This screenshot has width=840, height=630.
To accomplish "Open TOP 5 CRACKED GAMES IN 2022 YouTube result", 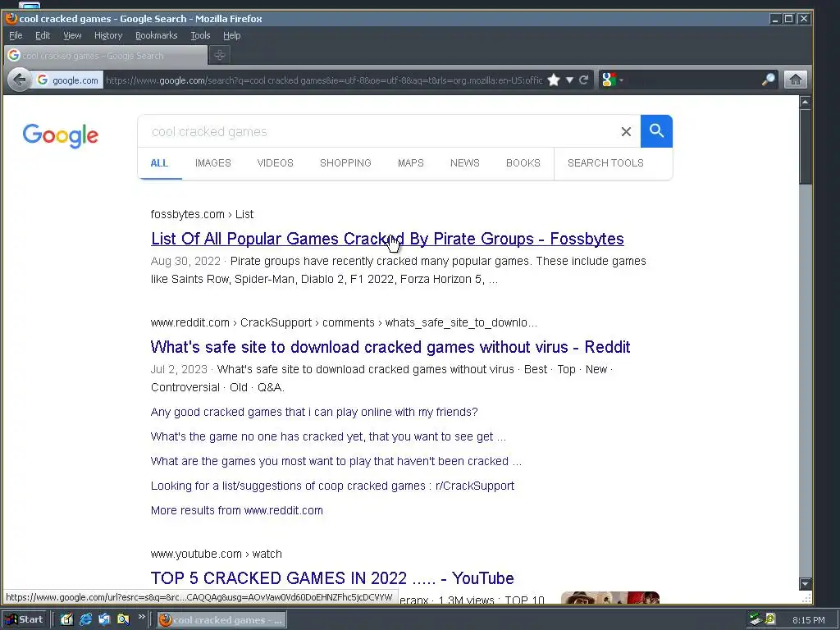I will pos(332,578).
